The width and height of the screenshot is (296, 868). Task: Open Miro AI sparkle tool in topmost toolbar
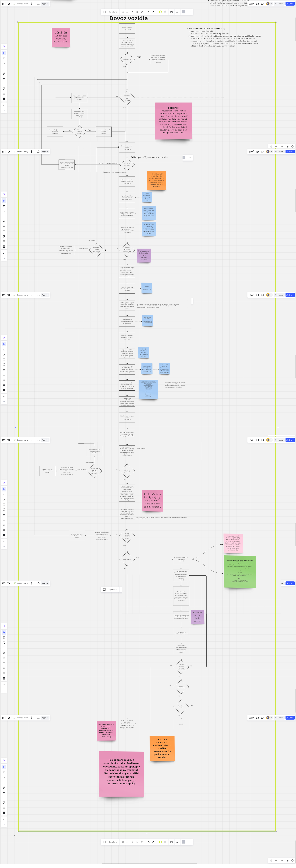point(4,46)
